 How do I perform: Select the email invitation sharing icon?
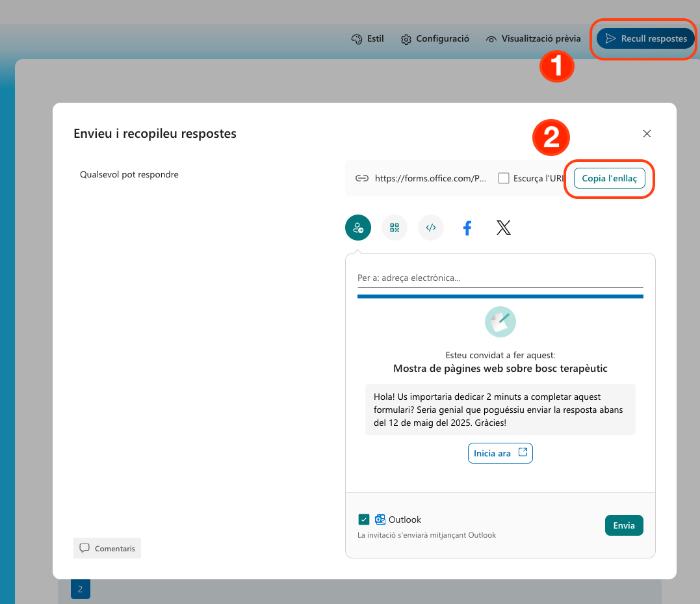[x=357, y=228]
